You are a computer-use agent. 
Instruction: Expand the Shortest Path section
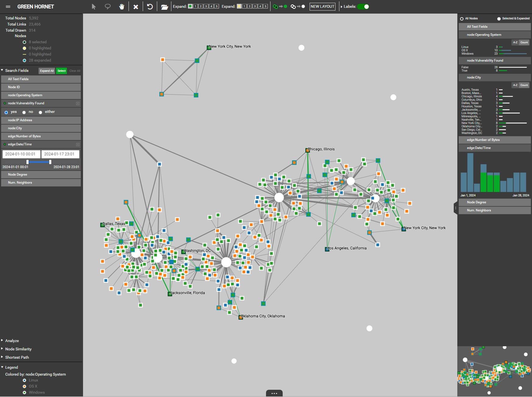(17, 357)
